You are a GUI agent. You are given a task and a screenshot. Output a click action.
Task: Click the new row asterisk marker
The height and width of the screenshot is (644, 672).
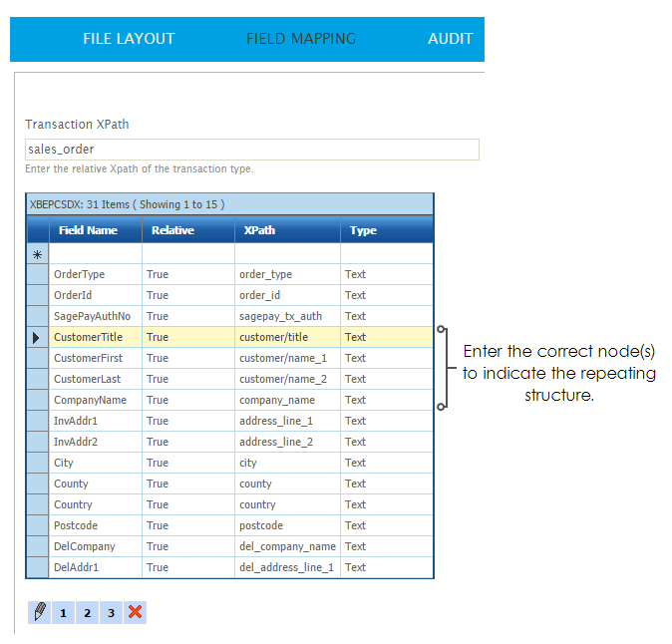37,254
